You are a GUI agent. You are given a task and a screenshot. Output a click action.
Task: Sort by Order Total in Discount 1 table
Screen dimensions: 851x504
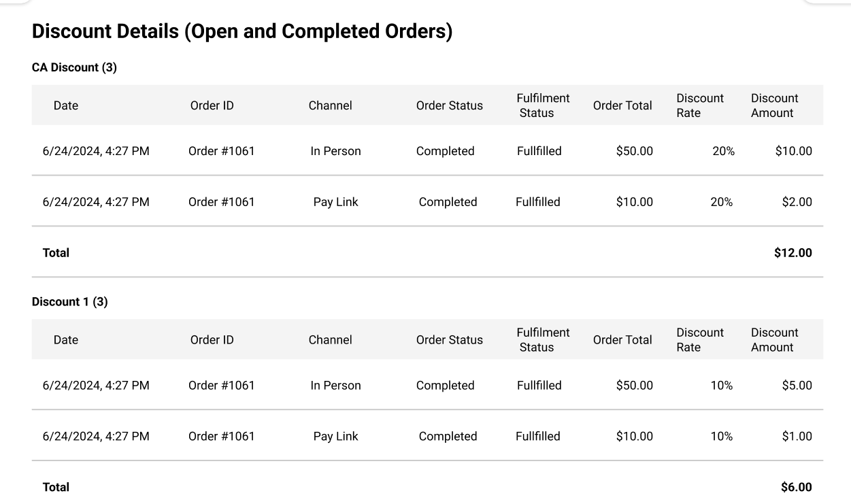pos(622,340)
